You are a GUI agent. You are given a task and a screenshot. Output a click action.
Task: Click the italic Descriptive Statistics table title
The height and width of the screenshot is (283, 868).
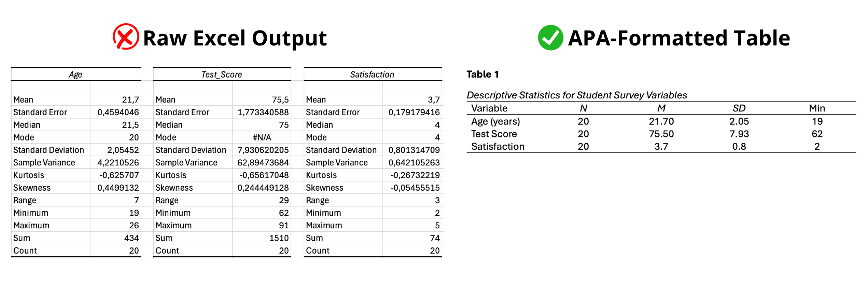pos(576,95)
